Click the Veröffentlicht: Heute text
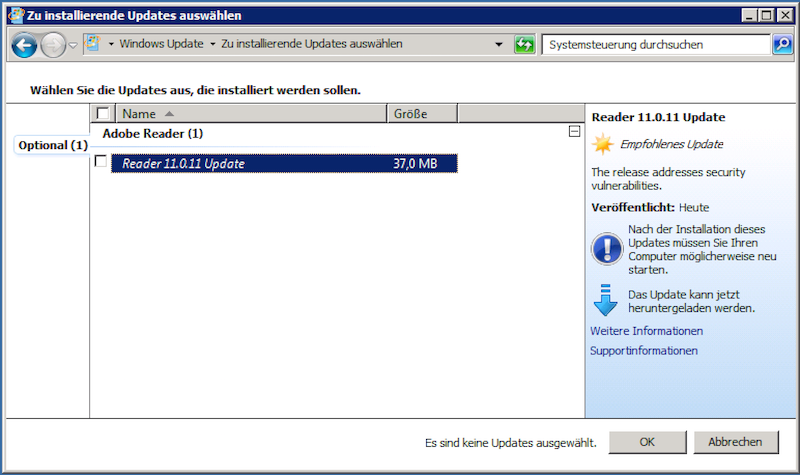This screenshot has height=475, width=800. [650, 208]
